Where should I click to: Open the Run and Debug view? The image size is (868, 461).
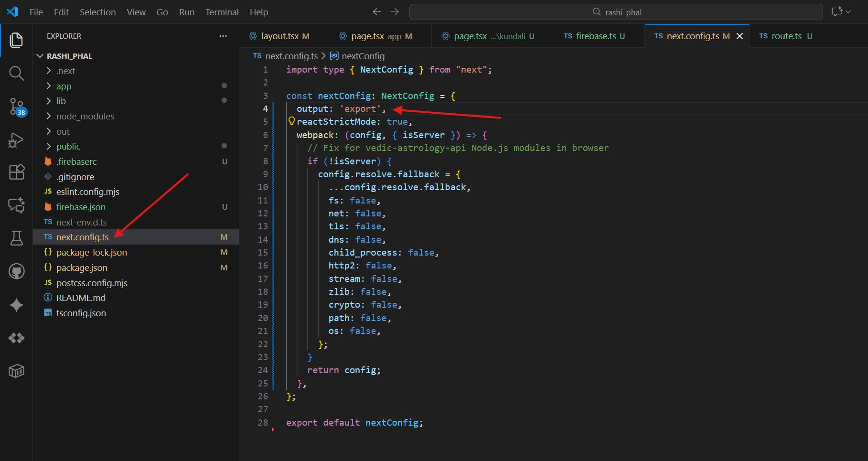click(16, 140)
